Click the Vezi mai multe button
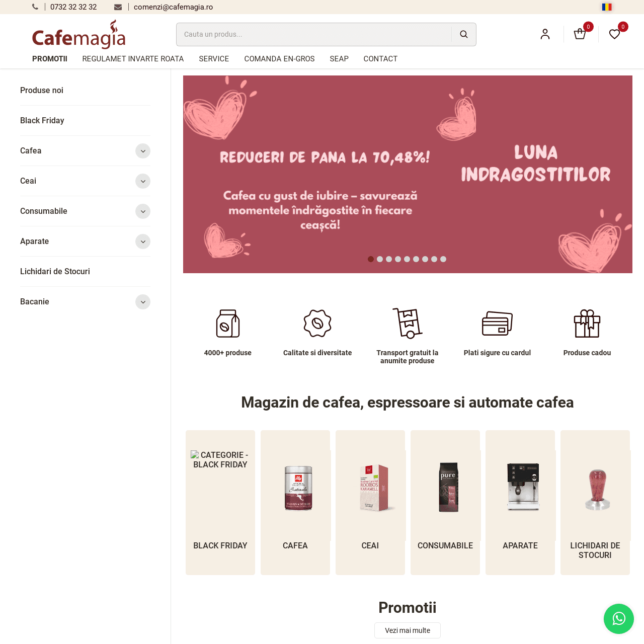Screen dimensions: 644x644 408,630
